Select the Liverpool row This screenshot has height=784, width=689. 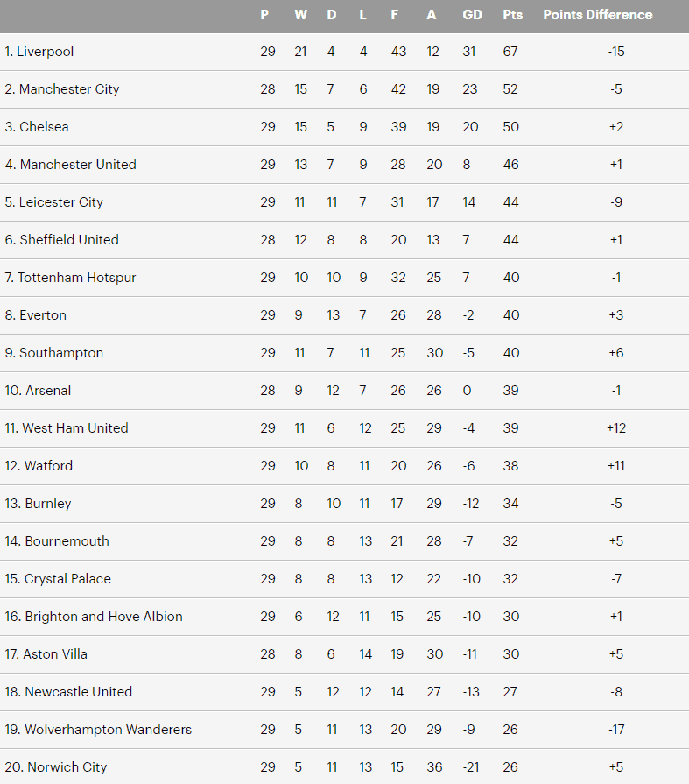344,52
